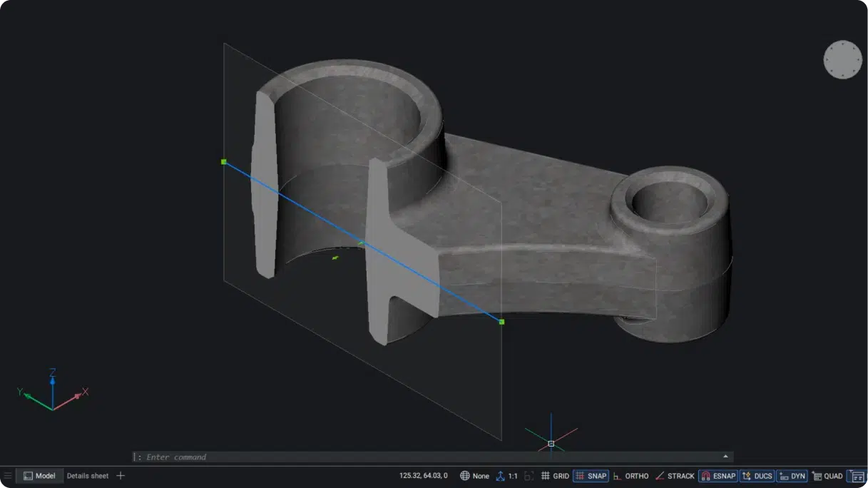Click the UCS axis icon
Screen dimensions: 868x488
pos(52,392)
